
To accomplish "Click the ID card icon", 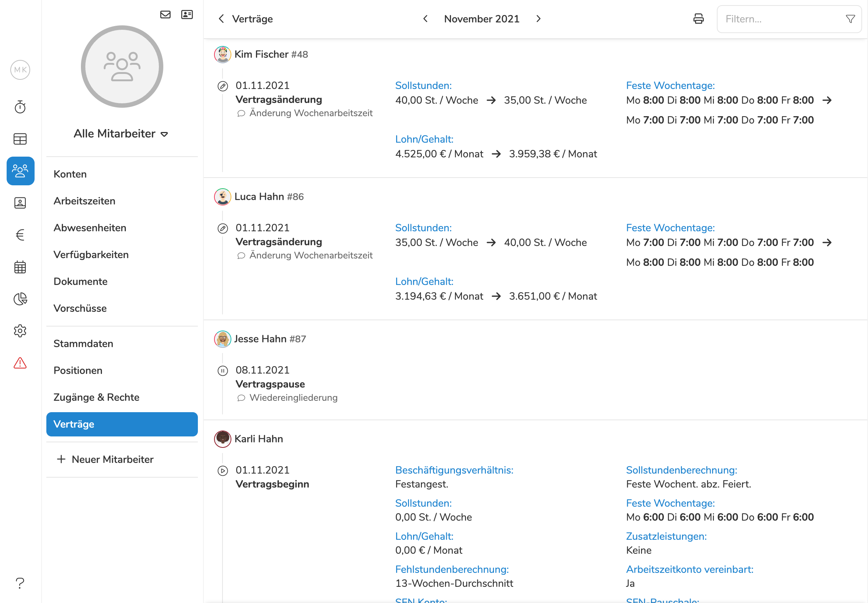I will pyautogui.click(x=187, y=15).
